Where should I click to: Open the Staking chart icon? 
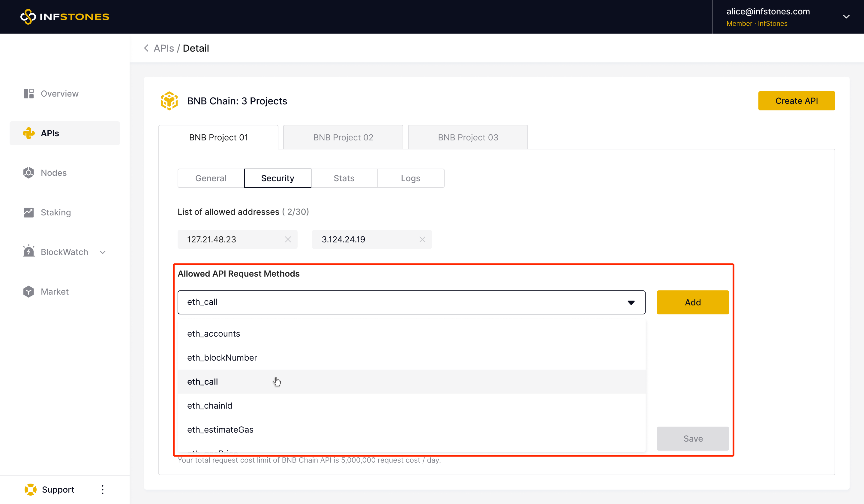pyautogui.click(x=29, y=213)
